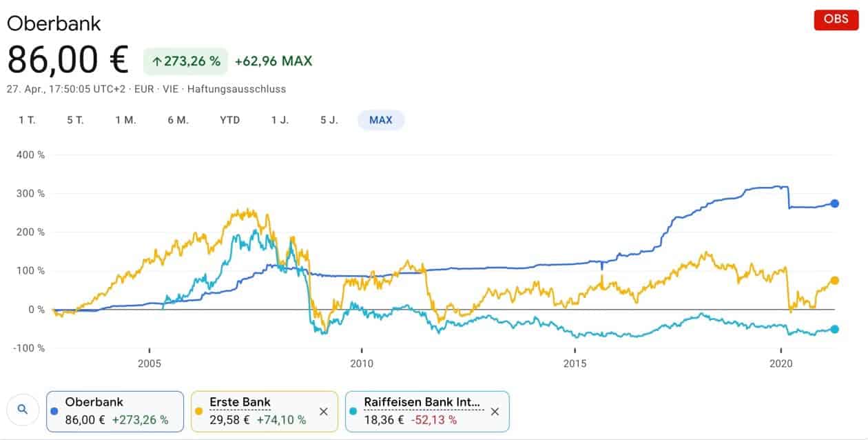The width and height of the screenshot is (868, 440).
Task: Click the Erste Bank yellow legend dot
Action: (x=198, y=411)
